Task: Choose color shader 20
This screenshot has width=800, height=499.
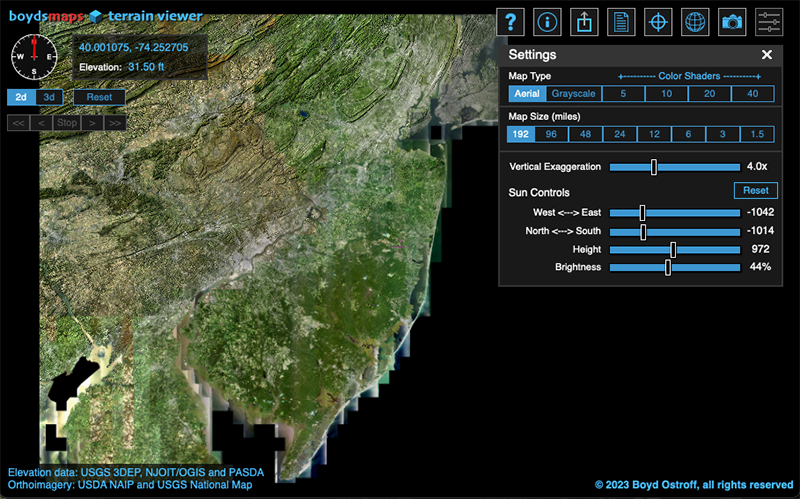Action: (x=709, y=94)
